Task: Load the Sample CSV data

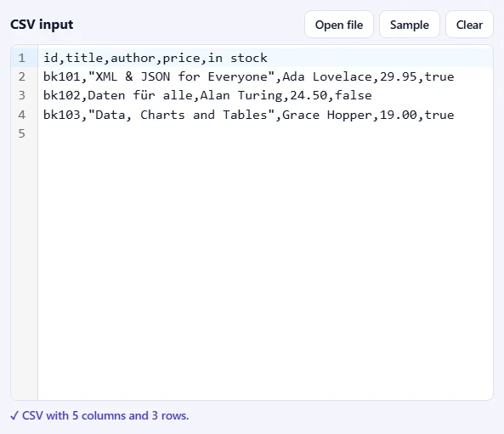Action: point(409,25)
